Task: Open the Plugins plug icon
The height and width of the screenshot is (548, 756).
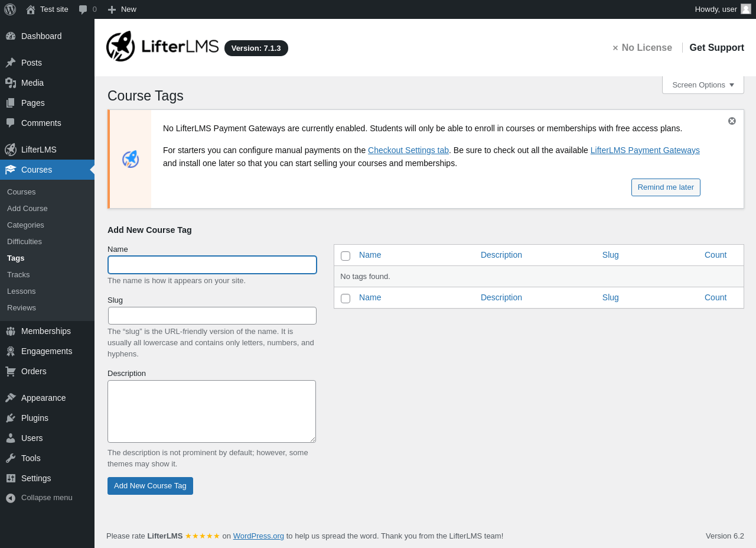Action: click(11, 418)
